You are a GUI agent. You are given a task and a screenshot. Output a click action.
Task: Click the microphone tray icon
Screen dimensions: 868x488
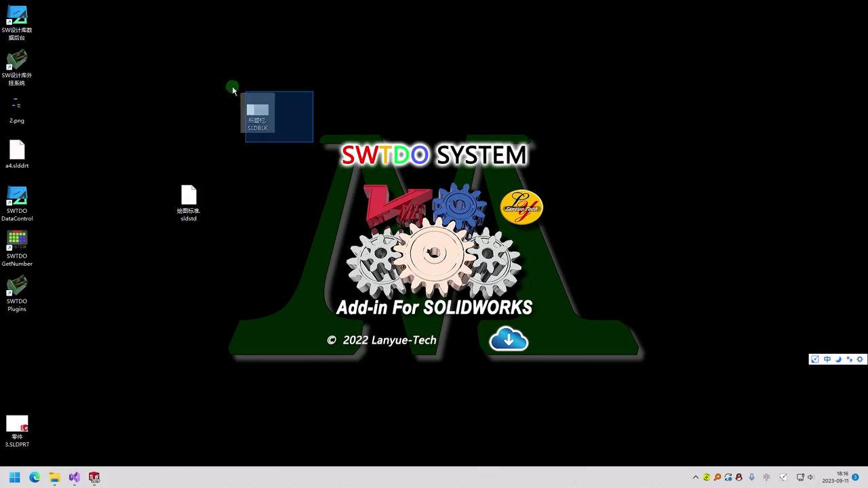[x=751, y=477]
